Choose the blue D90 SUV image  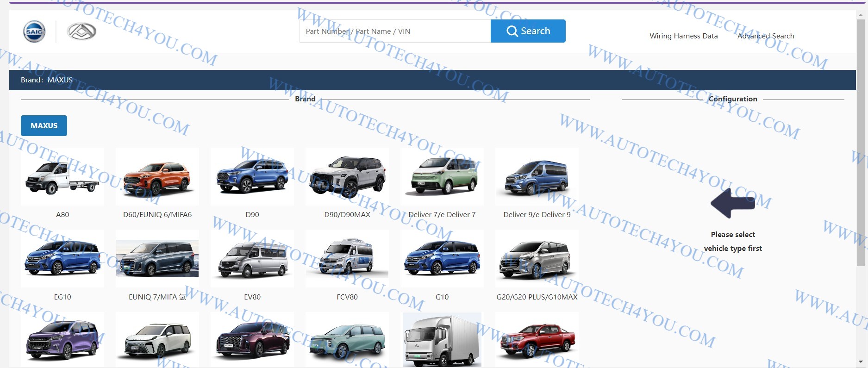click(252, 177)
